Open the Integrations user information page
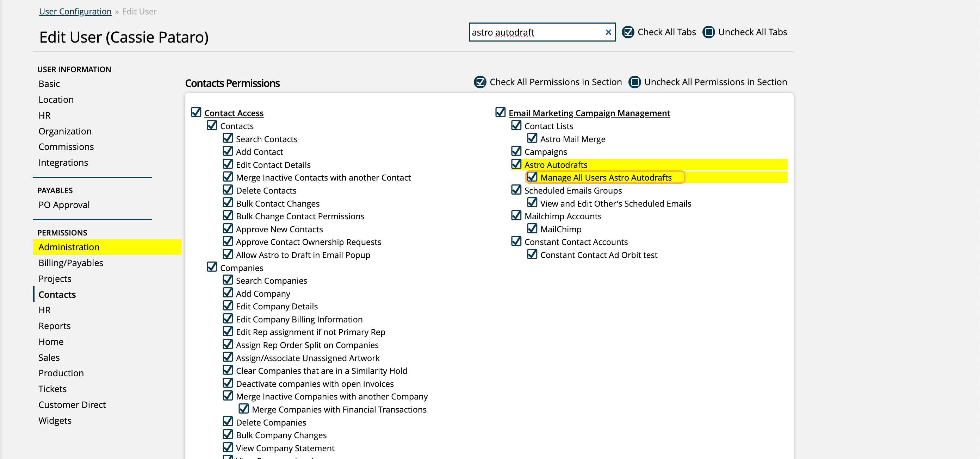This screenshot has width=980, height=459. click(63, 162)
